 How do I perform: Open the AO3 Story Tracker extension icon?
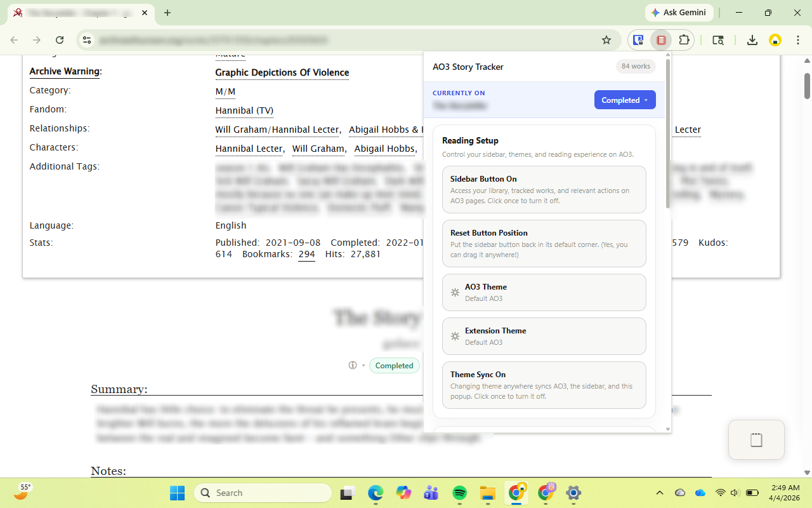[661, 40]
